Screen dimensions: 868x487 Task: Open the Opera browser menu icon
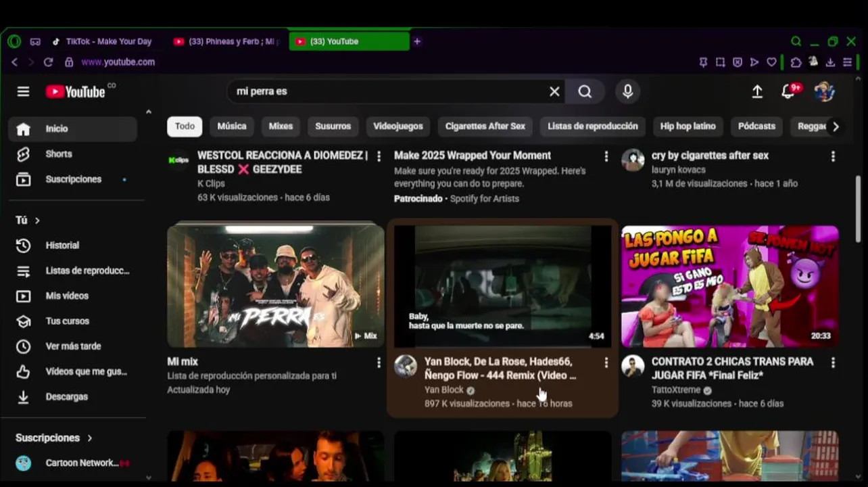coord(14,41)
